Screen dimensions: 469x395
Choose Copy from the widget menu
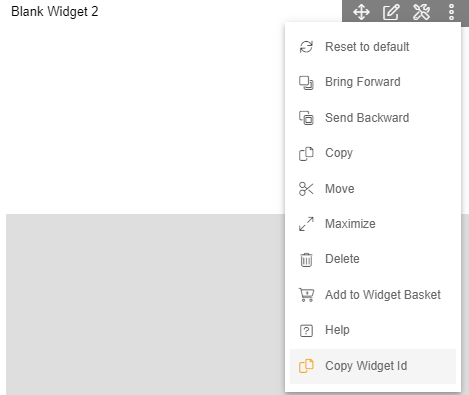pyautogui.click(x=373, y=153)
